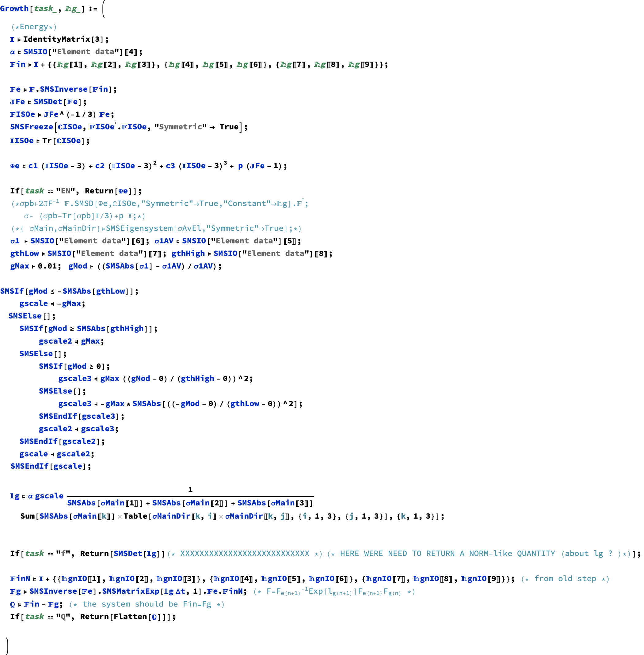Click 'the system should be Fin=Fg' comment
Screen dimensions: 644x655
click(147, 604)
